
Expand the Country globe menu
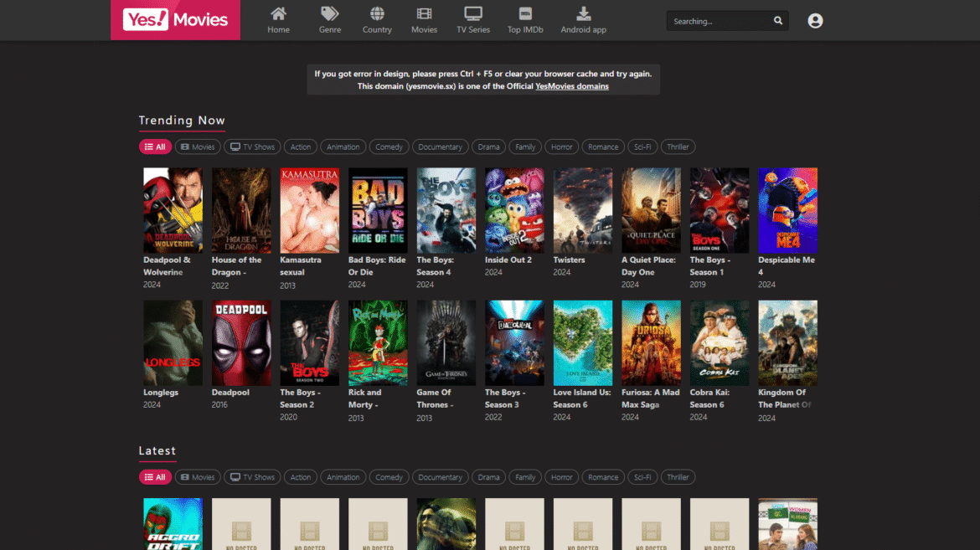pos(377,13)
